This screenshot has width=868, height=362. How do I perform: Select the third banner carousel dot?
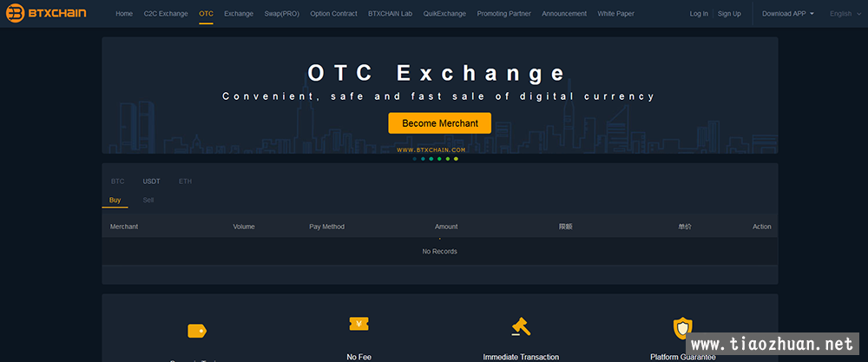(431, 159)
